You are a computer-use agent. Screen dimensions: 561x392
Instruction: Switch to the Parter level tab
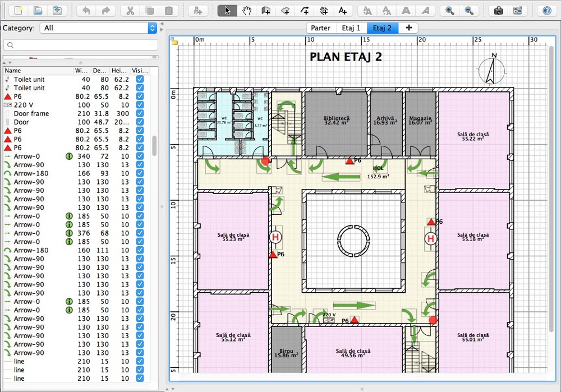coord(320,27)
